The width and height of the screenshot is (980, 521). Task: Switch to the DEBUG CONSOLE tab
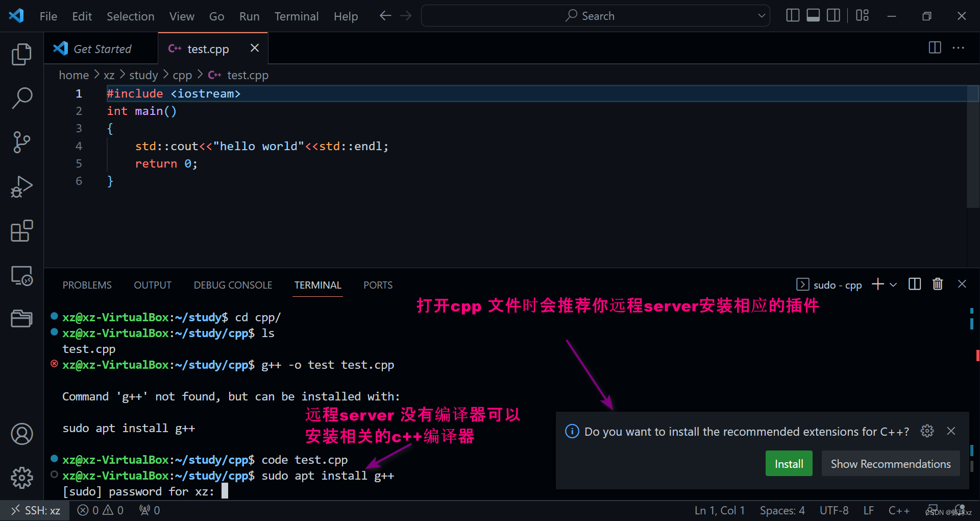(233, 285)
